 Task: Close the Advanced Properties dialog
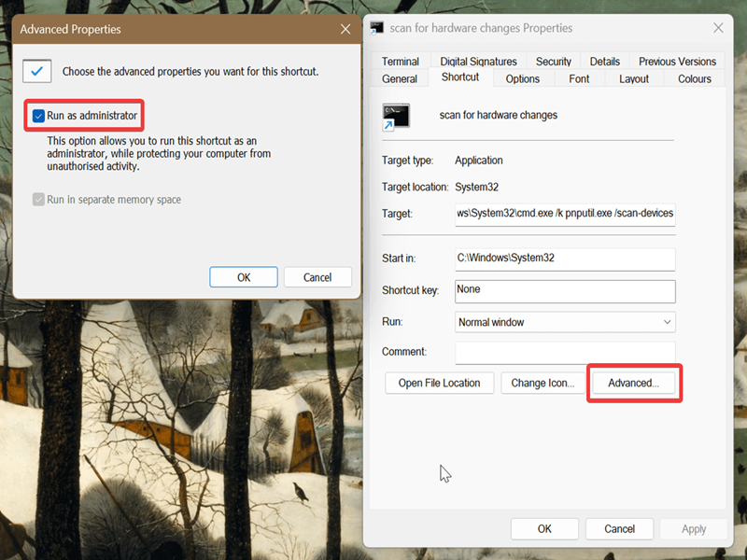coord(345,29)
